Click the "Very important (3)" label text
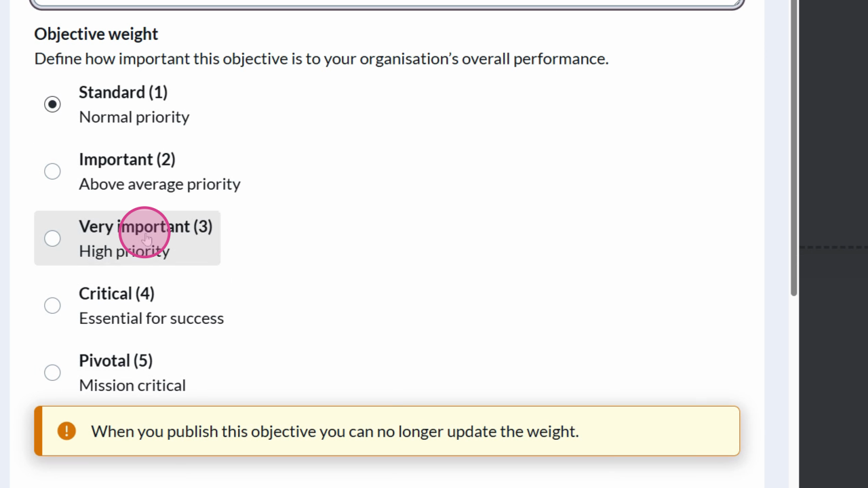The width and height of the screenshot is (868, 488). [145, 226]
